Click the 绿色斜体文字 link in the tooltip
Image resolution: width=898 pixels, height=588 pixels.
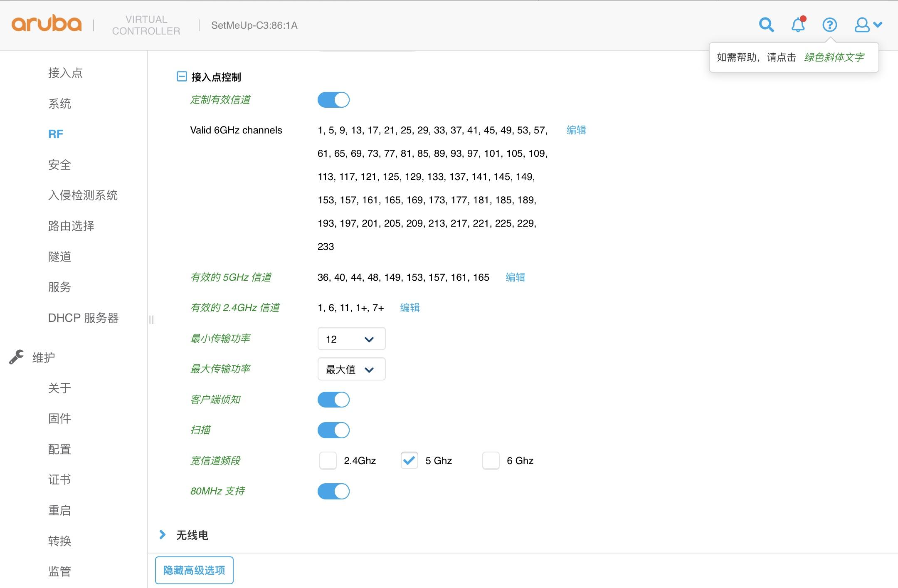[x=834, y=57]
